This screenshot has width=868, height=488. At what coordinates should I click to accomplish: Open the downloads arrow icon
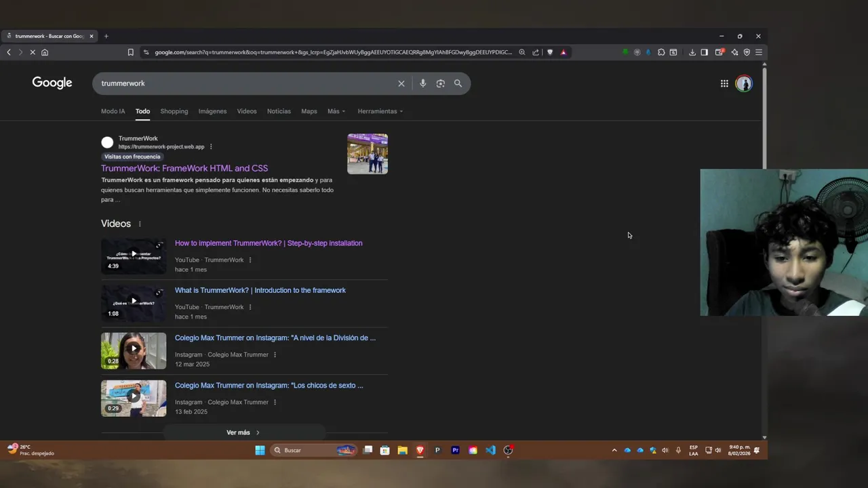[692, 52]
